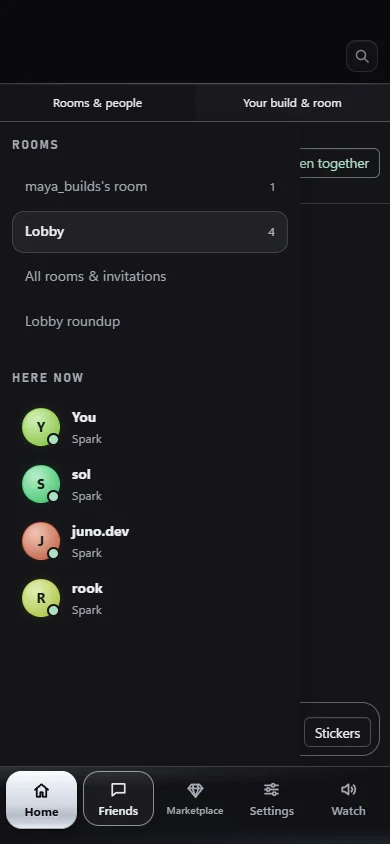Tap the Watch speaker icon
Screen dimensions: 390x844
(348, 790)
